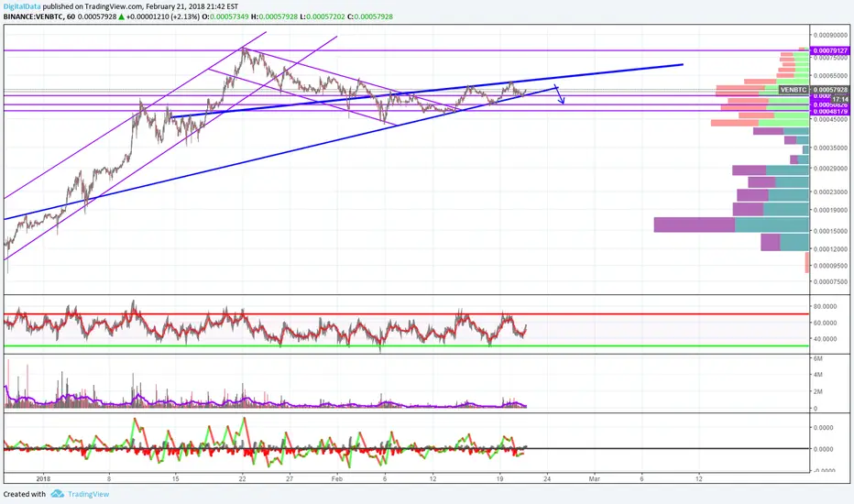Screen dimensions: 854x504
Task: Click the 22 date label on time axis
Action: pos(243,479)
